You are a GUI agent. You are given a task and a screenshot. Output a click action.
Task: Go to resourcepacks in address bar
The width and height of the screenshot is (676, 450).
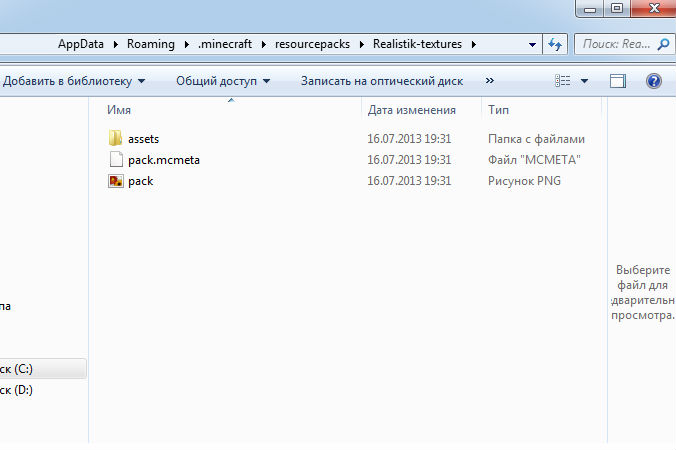(x=312, y=44)
